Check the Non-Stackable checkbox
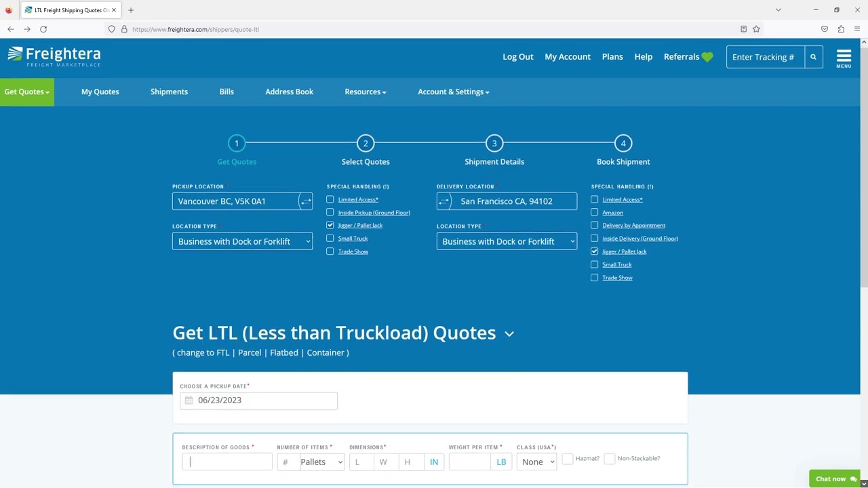The width and height of the screenshot is (868, 488). click(x=610, y=459)
